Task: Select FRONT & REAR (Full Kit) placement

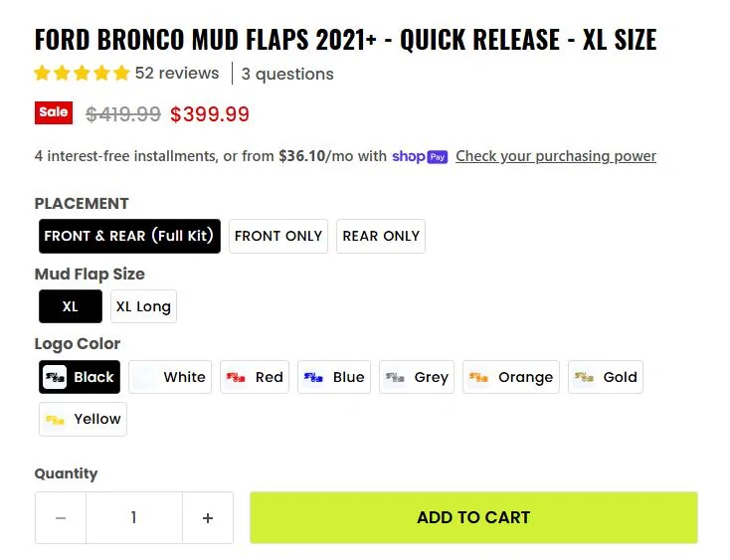Action: [x=129, y=236]
